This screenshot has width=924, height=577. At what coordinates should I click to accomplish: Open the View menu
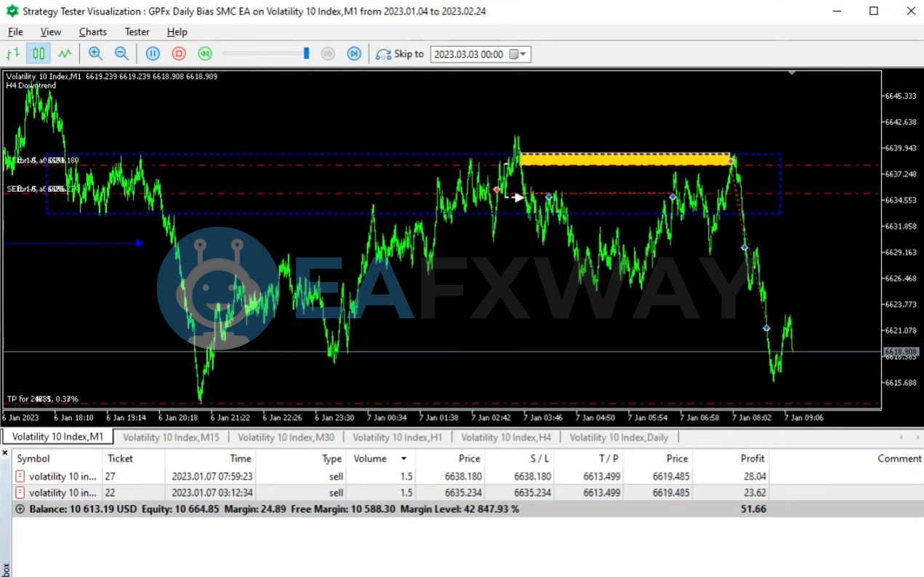pyautogui.click(x=51, y=32)
